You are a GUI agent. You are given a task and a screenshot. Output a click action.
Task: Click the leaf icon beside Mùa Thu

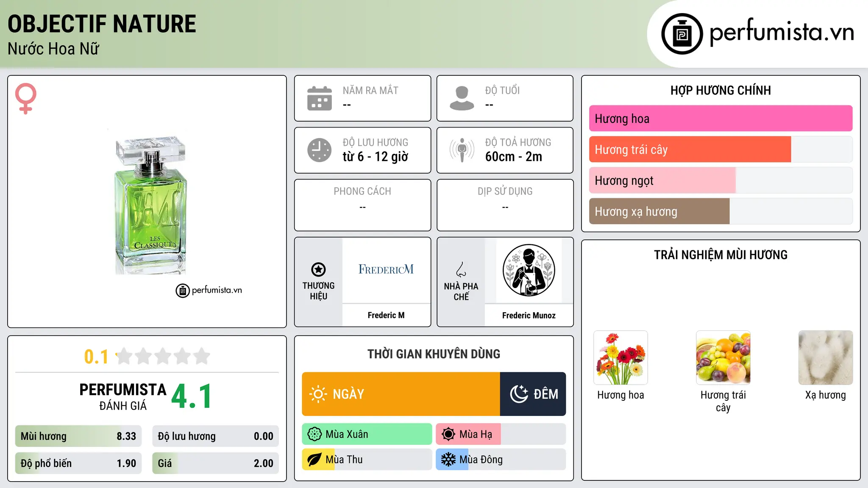coord(314,460)
